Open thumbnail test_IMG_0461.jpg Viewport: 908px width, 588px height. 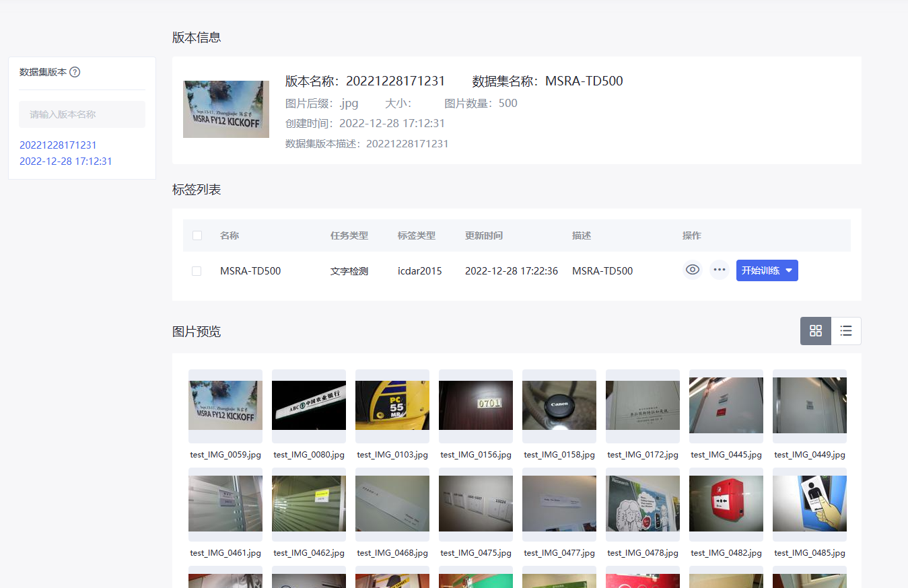pos(225,504)
